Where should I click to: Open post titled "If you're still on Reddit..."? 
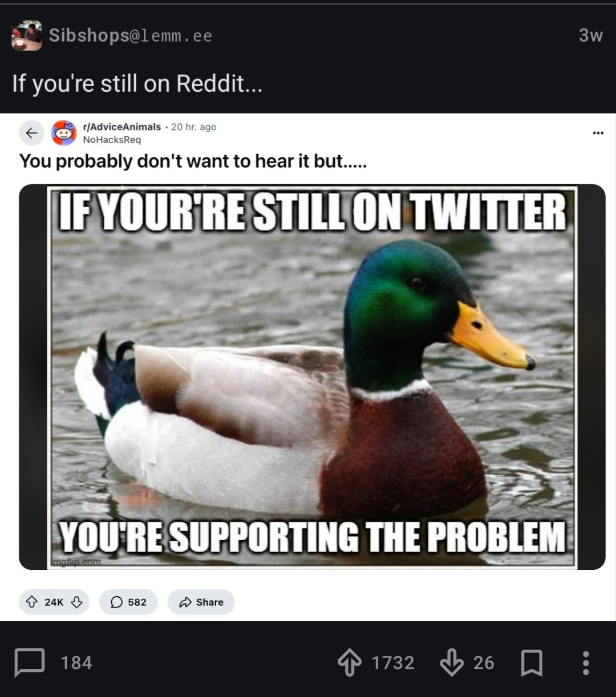click(137, 83)
